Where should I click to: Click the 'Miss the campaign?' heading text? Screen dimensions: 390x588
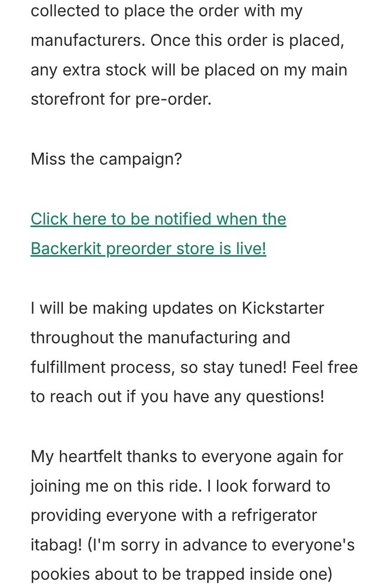coord(106,159)
